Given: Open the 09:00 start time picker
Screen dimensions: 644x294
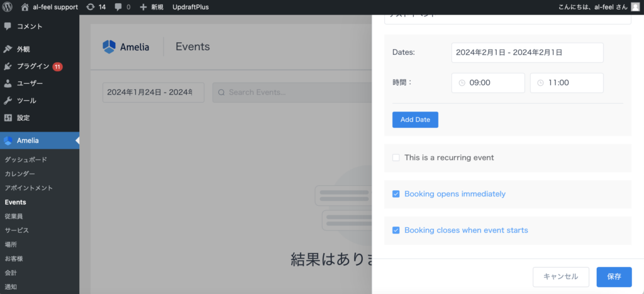Looking at the screenshot, I should tap(488, 82).
